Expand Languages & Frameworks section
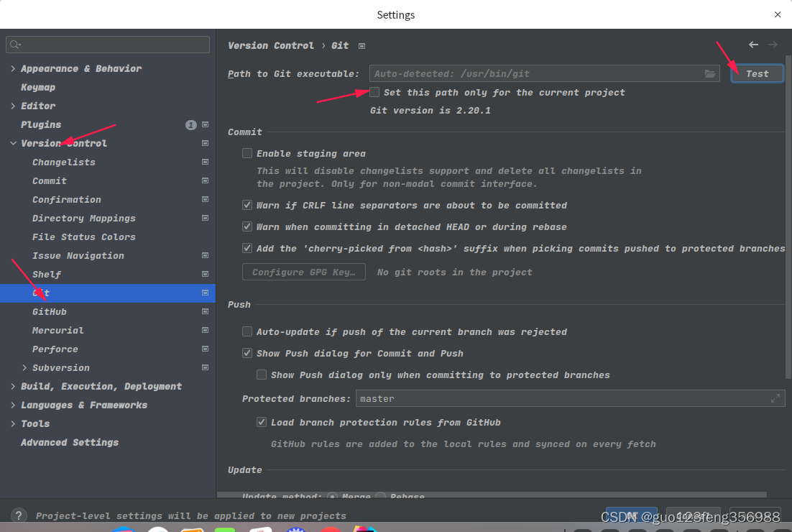Viewport: 792px width, 532px height. point(13,405)
